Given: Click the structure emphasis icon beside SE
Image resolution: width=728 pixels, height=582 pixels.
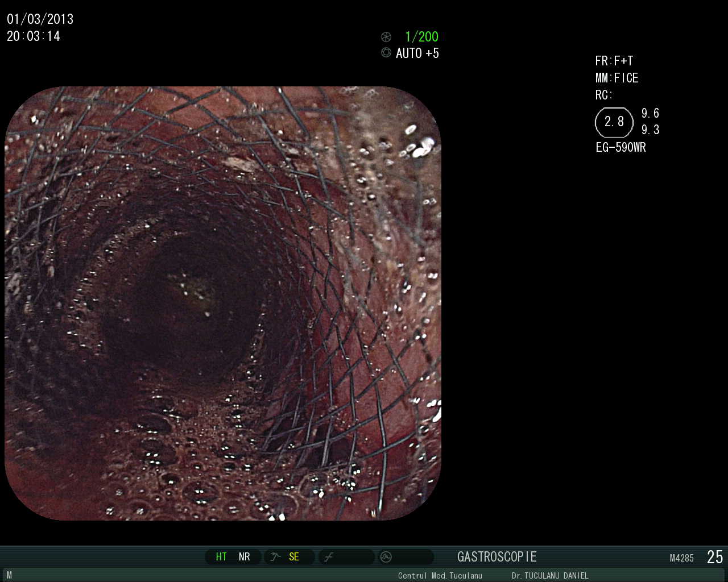Looking at the screenshot, I should click(x=276, y=557).
